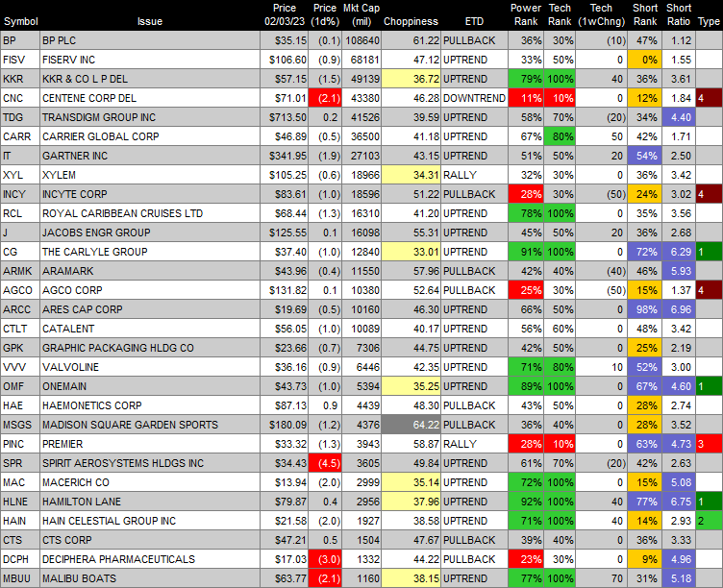Click XYLEM choppiness value 34.31
Viewport: 723px width, 588px height.
[411, 175]
